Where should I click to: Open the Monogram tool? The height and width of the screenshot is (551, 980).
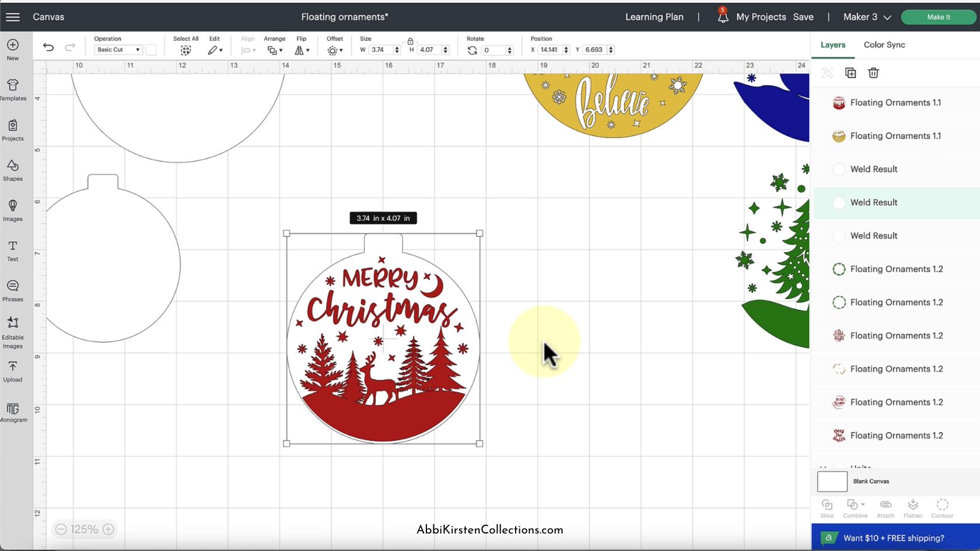[13, 412]
